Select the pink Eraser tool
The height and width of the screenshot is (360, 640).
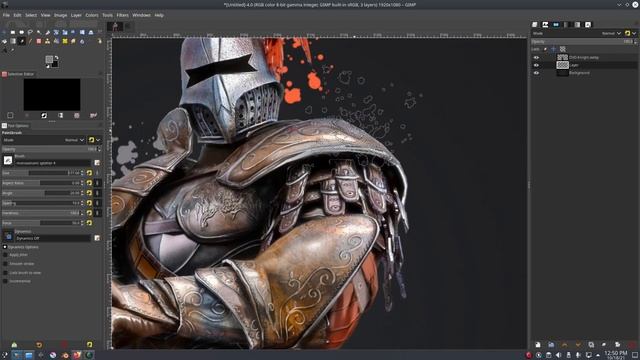39,41
